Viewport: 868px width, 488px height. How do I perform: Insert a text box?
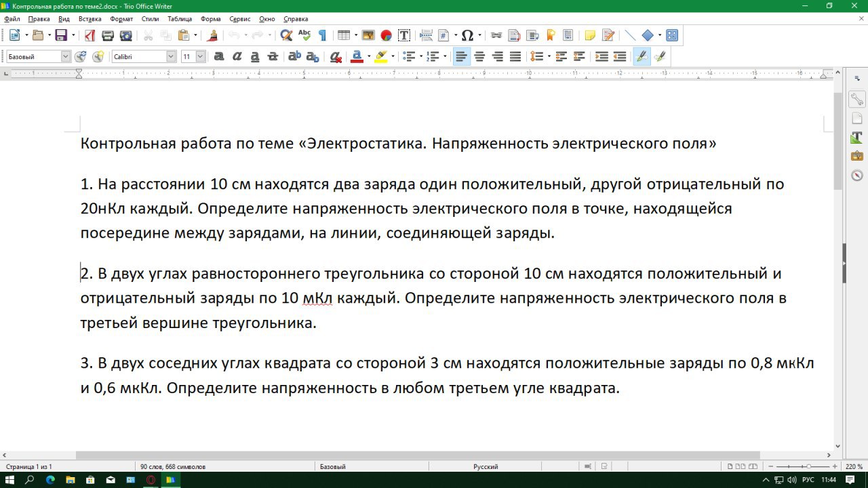pos(404,35)
